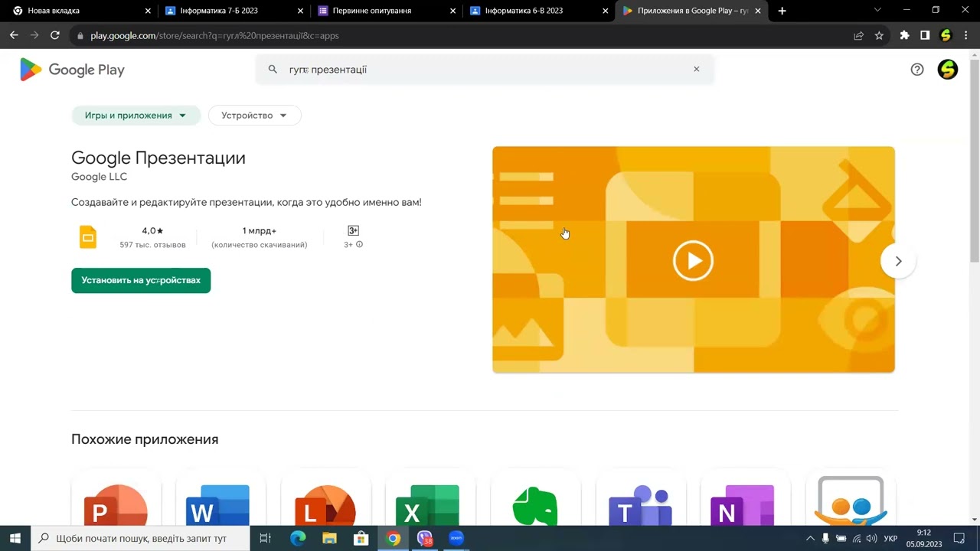Expand the 'Устройство' filter dropdown
Screen dimensions: 980x551
tap(255, 116)
